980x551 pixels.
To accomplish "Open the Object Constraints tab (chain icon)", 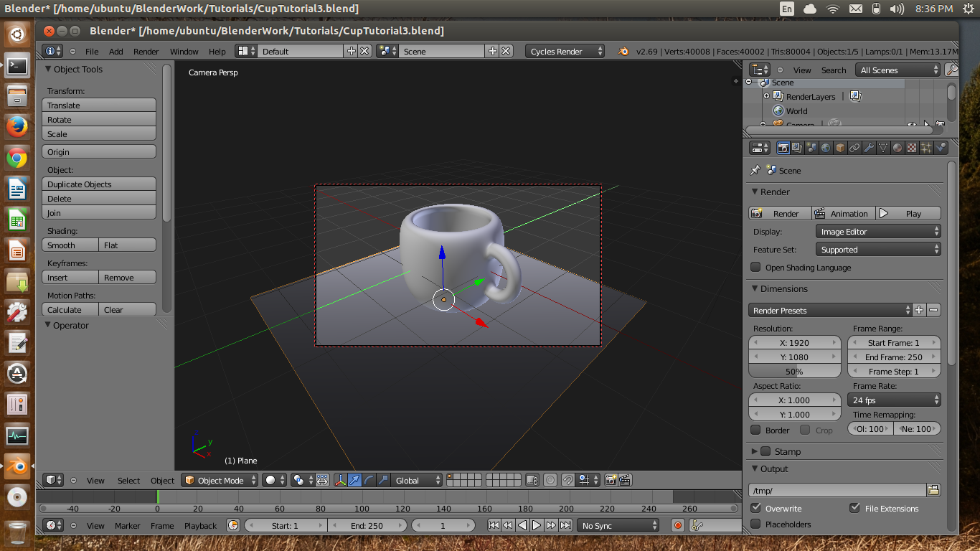I will tap(854, 148).
